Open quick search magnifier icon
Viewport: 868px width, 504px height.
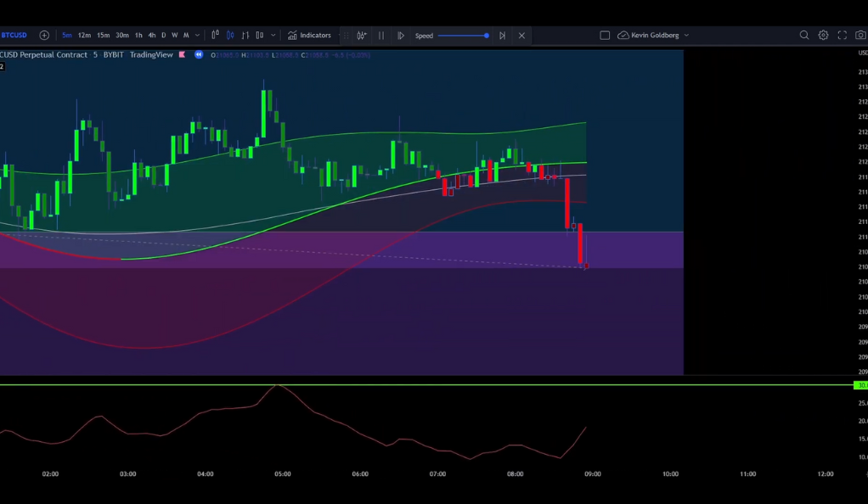click(x=804, y=36)
